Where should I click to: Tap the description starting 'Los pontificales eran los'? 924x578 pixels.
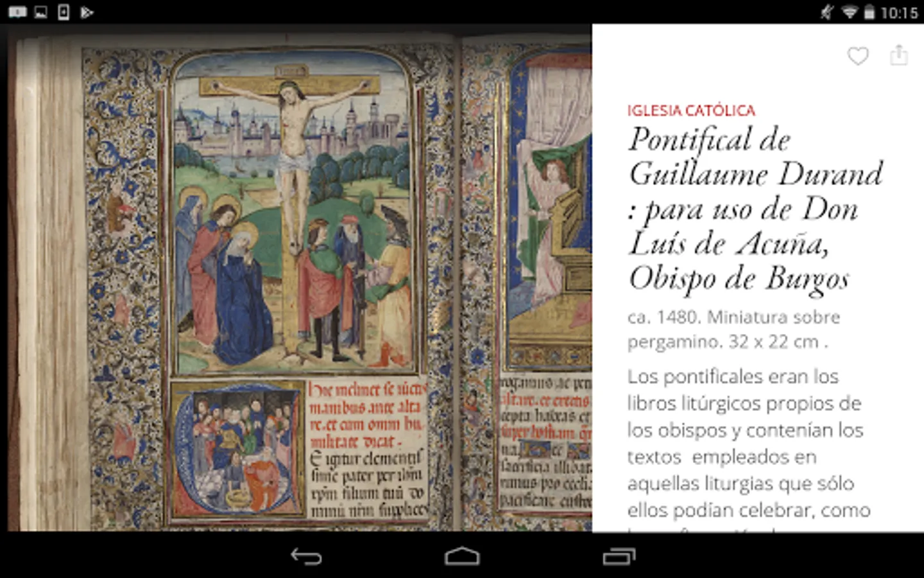click(749, 448)
